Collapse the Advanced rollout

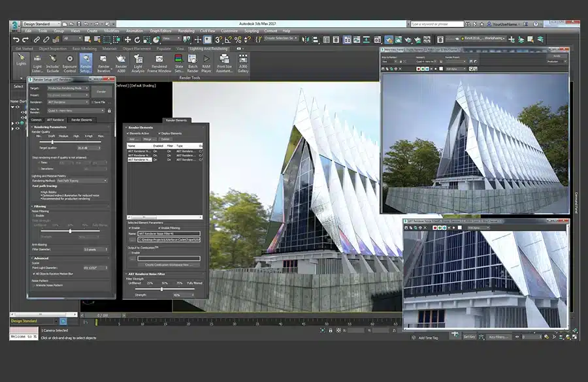41,259
